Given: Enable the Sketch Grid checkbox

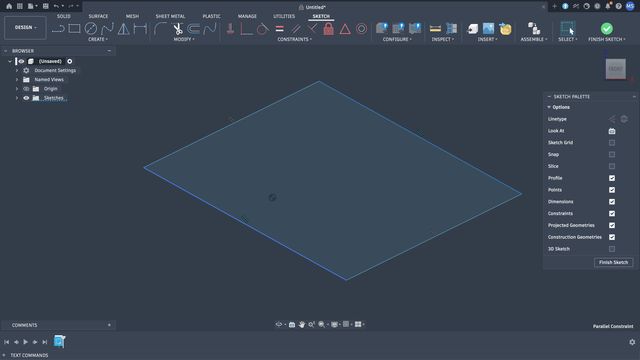Looking at the screenshot, I should coord(611,143).
